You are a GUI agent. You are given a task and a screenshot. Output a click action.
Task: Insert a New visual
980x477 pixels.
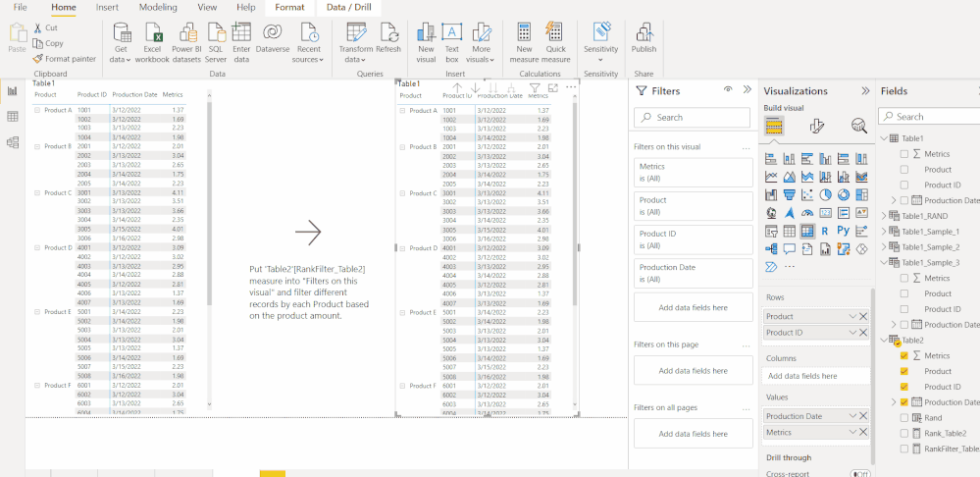tap(426, 42)
